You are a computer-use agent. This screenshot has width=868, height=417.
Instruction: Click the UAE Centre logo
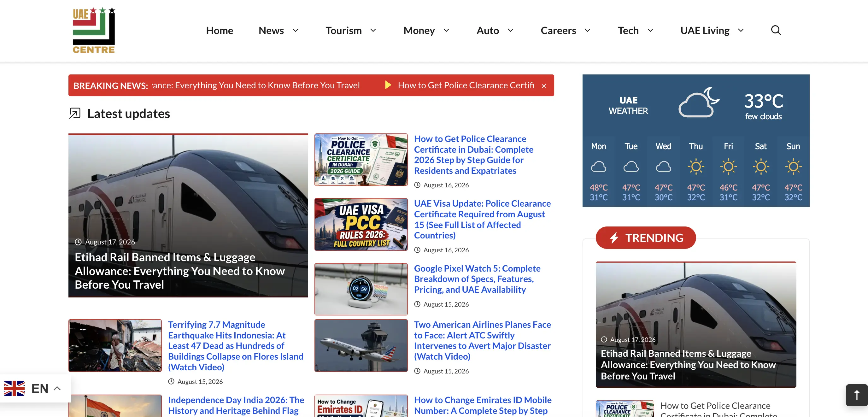pyautogui.click(x=94, y=30)
